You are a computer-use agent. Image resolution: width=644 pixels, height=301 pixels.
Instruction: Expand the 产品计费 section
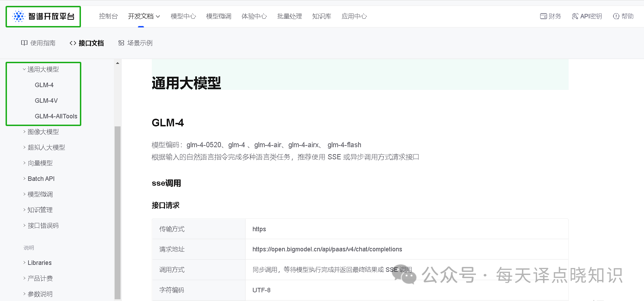click(x=24, y=278)
